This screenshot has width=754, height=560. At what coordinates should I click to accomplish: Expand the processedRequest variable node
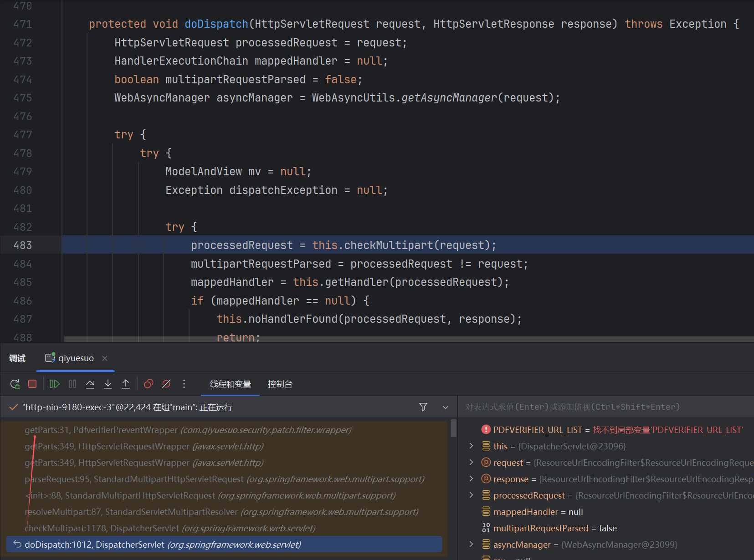click(472, 495)
